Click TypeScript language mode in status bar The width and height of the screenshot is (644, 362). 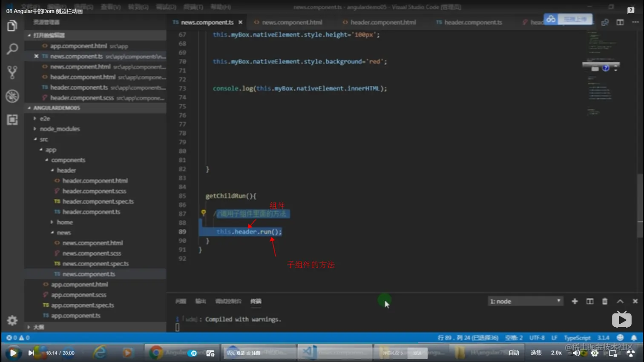pyautogui.click(x=577, y=338)
